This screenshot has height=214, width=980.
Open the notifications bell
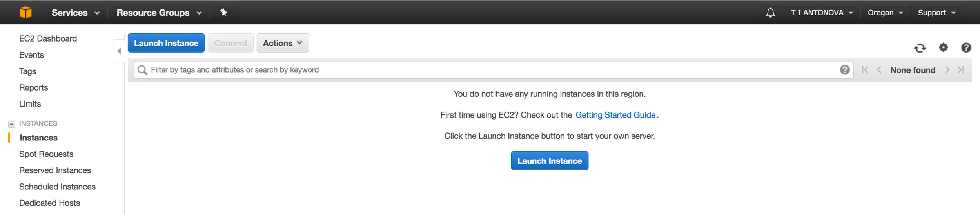(770, 13)
